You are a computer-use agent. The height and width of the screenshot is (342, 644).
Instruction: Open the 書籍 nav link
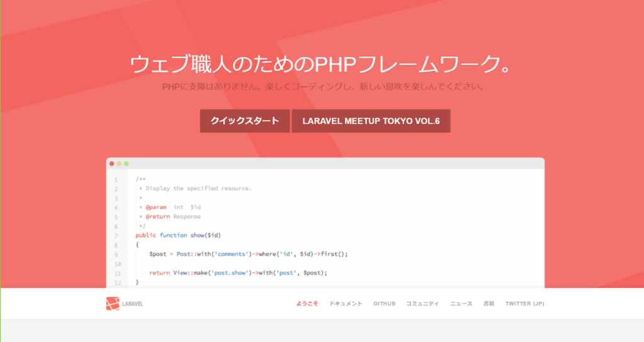[x=489, y=304]
